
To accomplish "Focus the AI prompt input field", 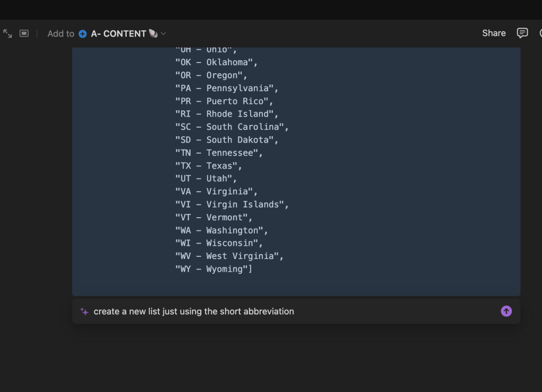I will point(296,311).
